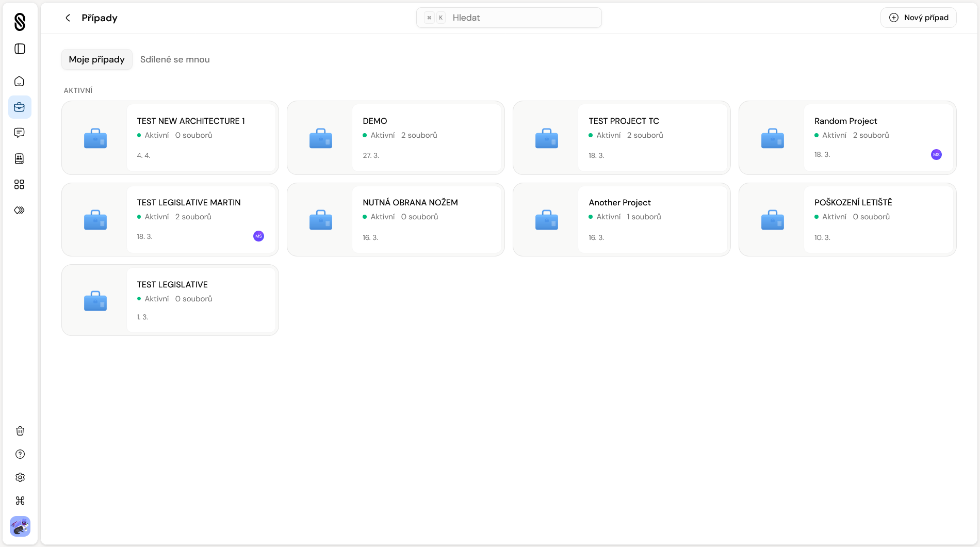
Task: Go to the Home icon in sidebar
Action: click(x=20, y=82)
